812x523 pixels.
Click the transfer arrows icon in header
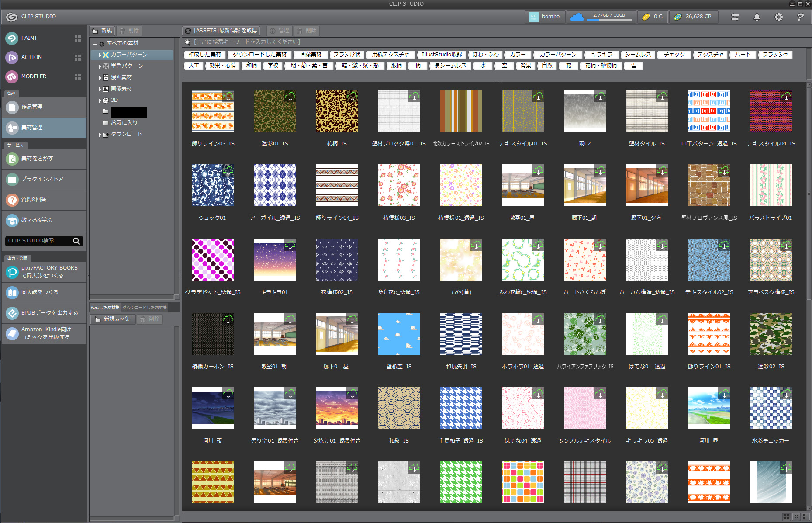pos(735,17)
